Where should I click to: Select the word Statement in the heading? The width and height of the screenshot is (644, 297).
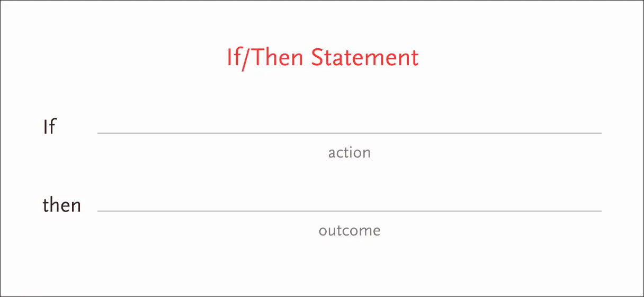pos(365,57)
